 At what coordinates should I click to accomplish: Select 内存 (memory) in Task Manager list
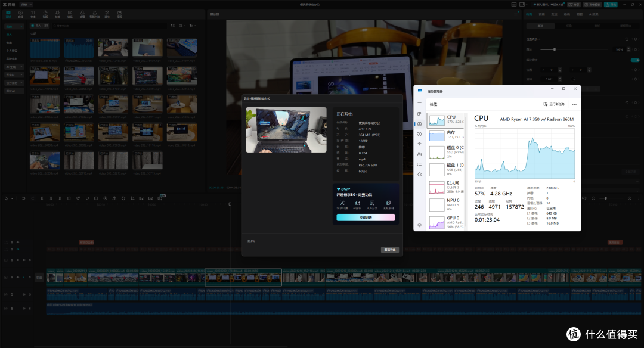click(x=446, y=135)
